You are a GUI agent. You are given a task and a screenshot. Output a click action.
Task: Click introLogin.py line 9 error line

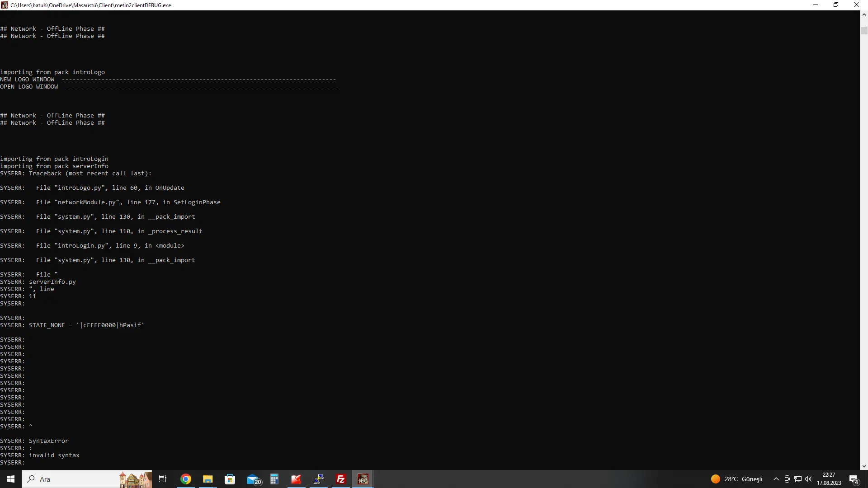click(92, 246)
